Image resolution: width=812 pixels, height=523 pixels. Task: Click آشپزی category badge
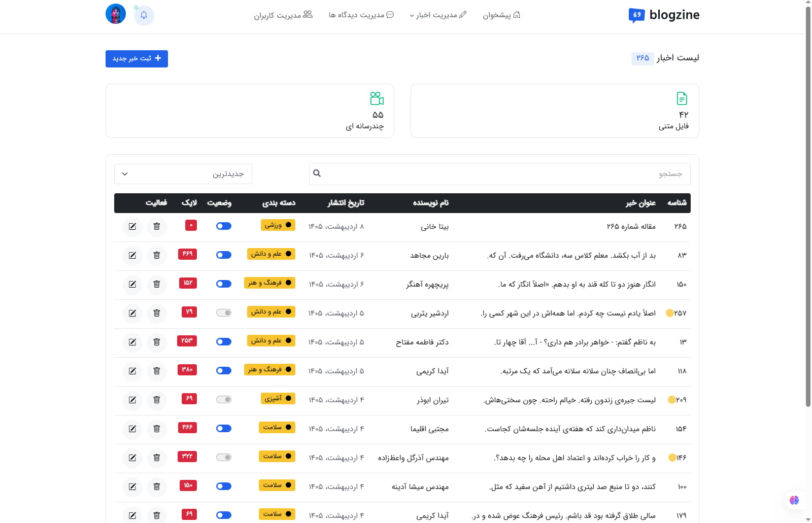pos(278,398)
